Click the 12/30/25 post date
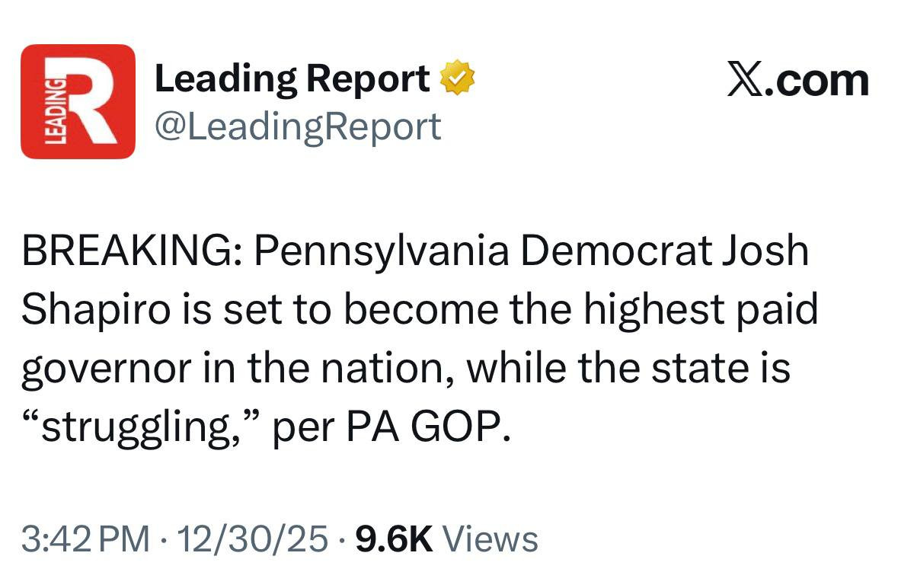898x588 pixels. click(253, 539)
